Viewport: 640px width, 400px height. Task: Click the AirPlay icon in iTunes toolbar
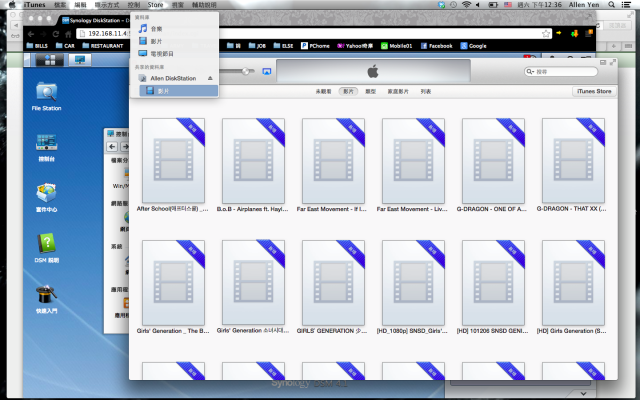pos(267,71)
